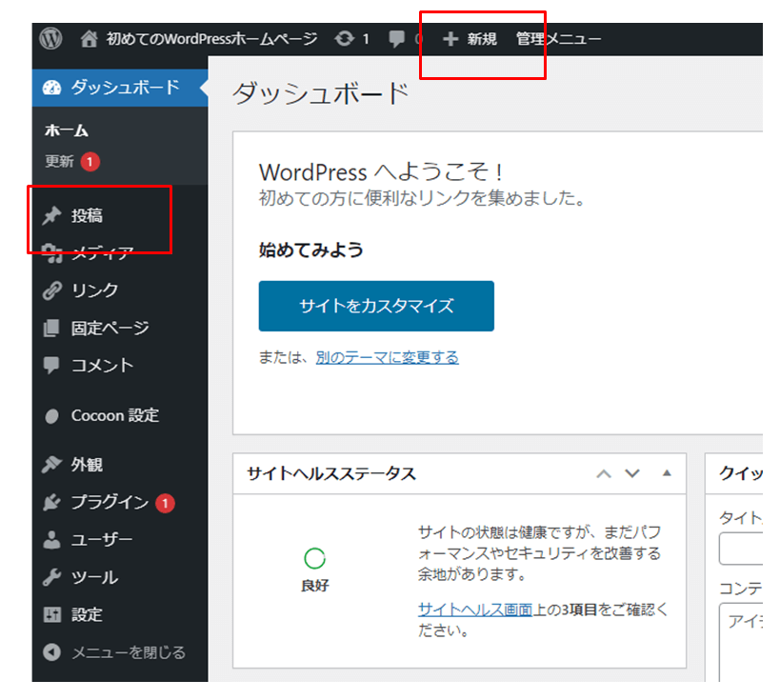Open プラグイン menu
The width and height of the screenshot is (780, 700).
pyautogui.click(x=110, y=503)
